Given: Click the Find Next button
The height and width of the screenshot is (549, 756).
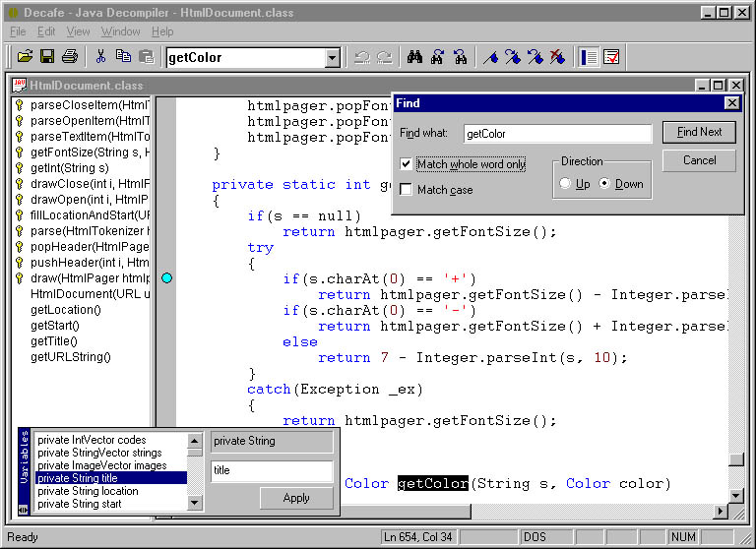Looking at the screenshot, I should coord(699,132).
